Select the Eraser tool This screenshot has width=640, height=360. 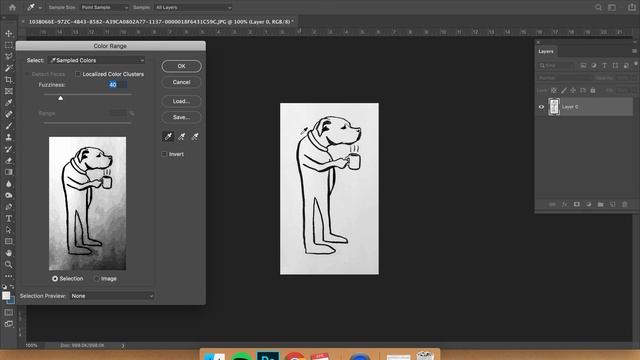tap(9, 160)
